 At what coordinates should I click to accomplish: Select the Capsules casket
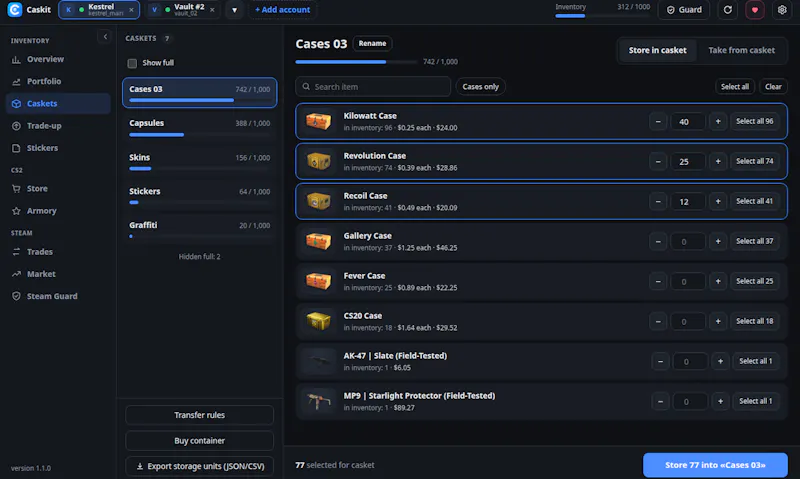coord(199,127)
